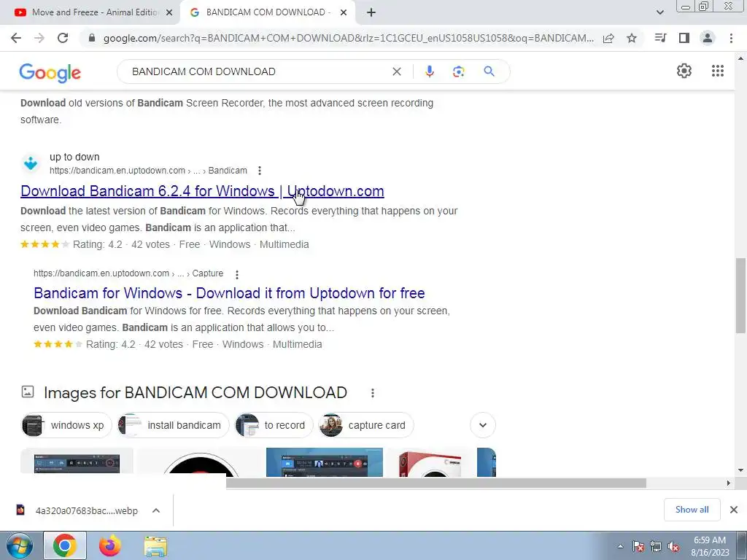Viewport: 747px width, 560px height.
Task: Open Chrome side panel
Action: [684, 38]
